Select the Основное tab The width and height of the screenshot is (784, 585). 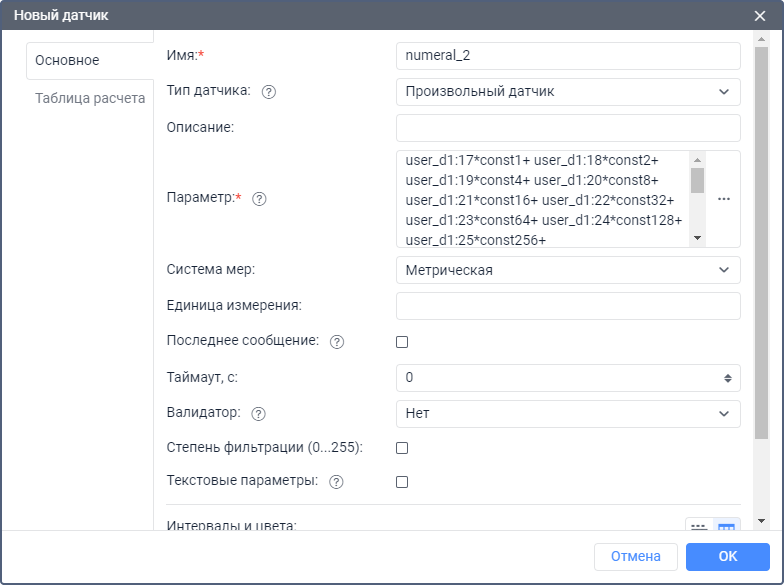[67, 60]
